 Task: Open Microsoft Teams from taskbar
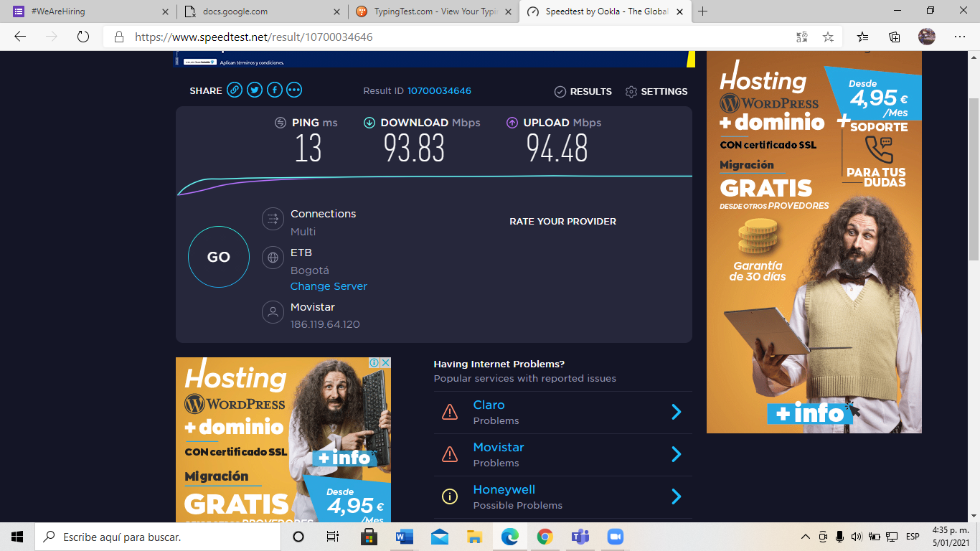click(580, 537)
